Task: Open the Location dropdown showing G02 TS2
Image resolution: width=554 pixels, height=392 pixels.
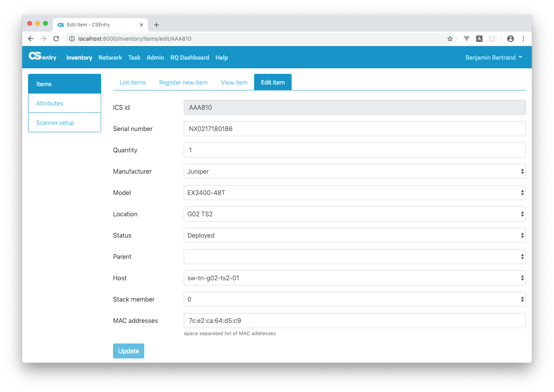Action: click(x=354, y=214)
